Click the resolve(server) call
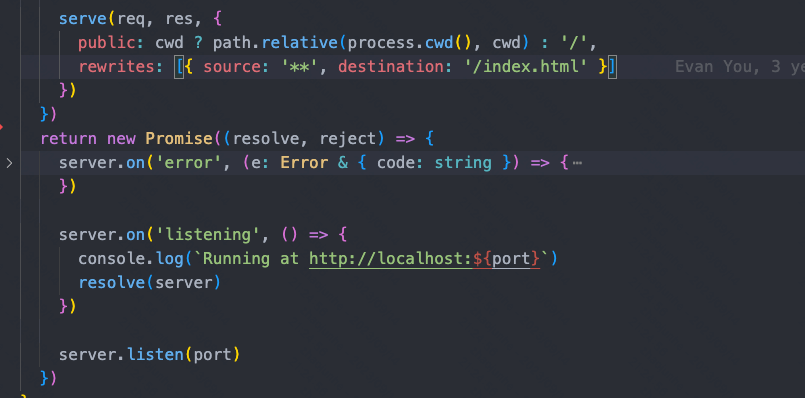This screenshot has height=398, width=805. (x=149, y=282)
